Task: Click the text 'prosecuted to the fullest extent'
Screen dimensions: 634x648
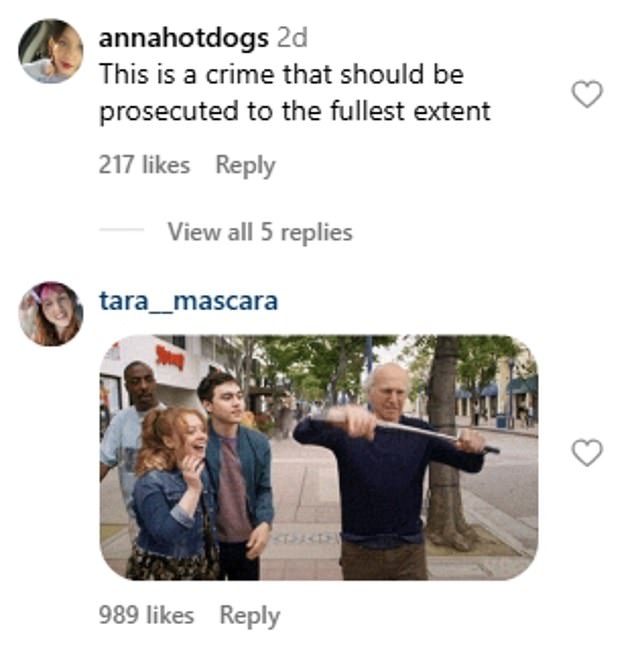Action: 295,112
